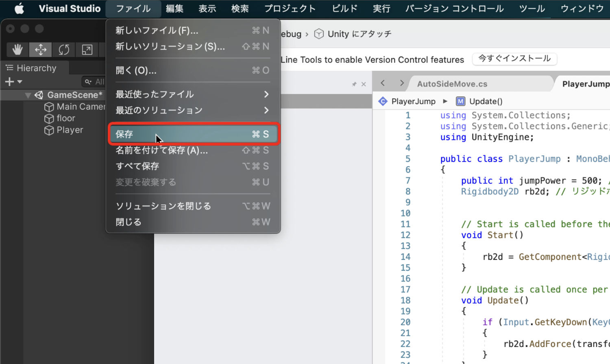Select 保存 in the file menu
The height and width of the screenshot is (364, 610).
pos(193,134)
